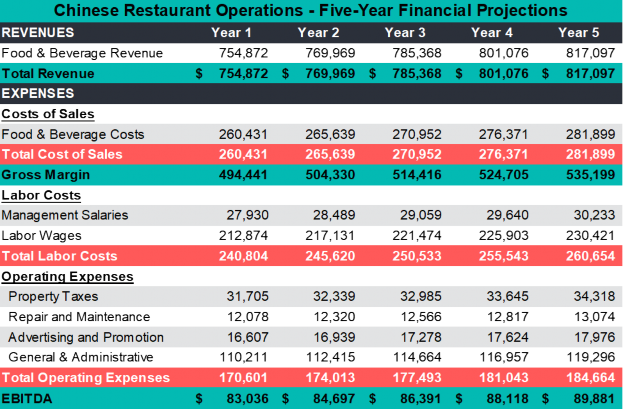Screen dimensions: 623x409
Task: Select the Total Cost of Sales label
Action: coord(62,154)
